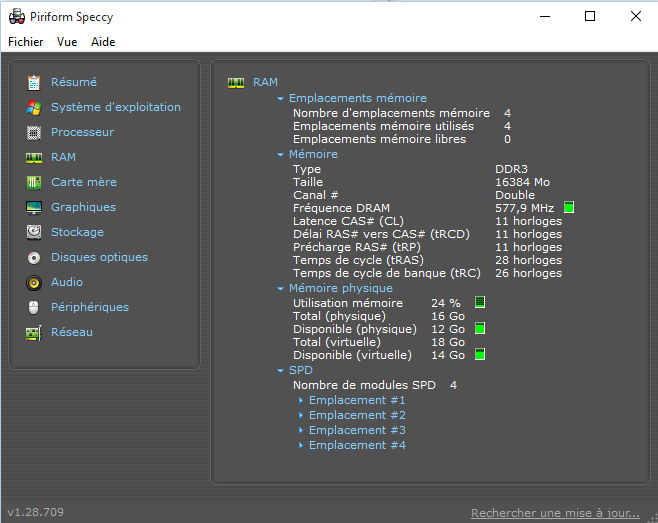Click the Windows flag icon for Système d'exploitation
This screenshot has height=523, width=658.
tap(34, 107)
